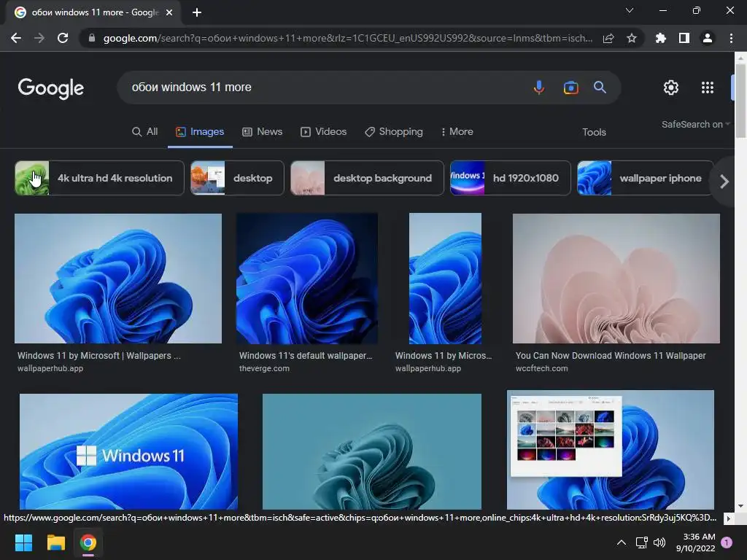747x560 pixels.
Task: Click the magnifier search button
Action: [600, 87]
